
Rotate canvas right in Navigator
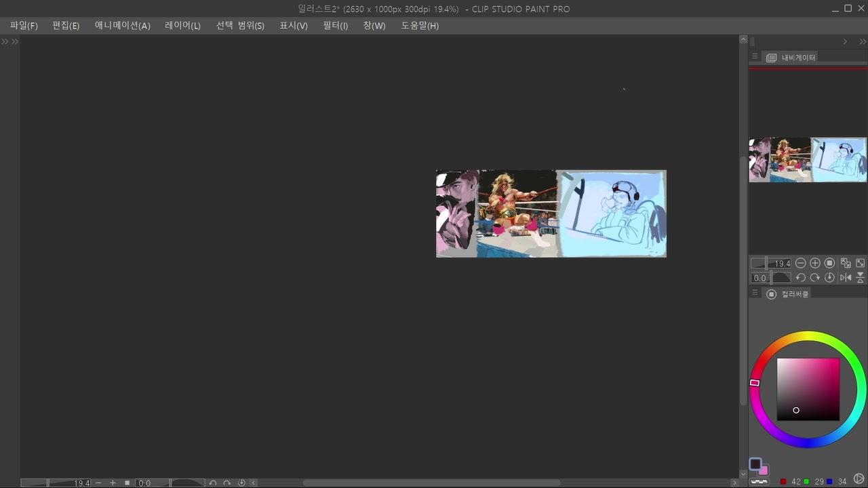(x=815, y=278)
